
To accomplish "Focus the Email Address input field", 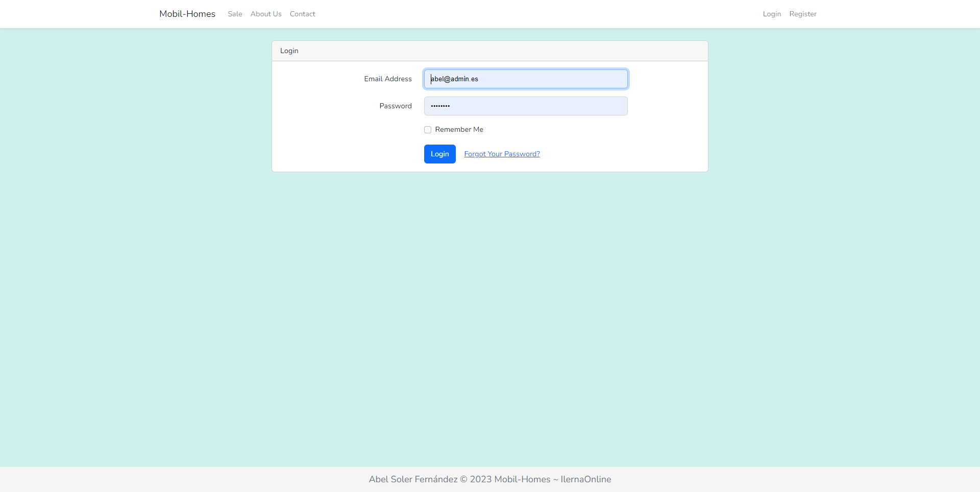I will (x=526, y=79).
